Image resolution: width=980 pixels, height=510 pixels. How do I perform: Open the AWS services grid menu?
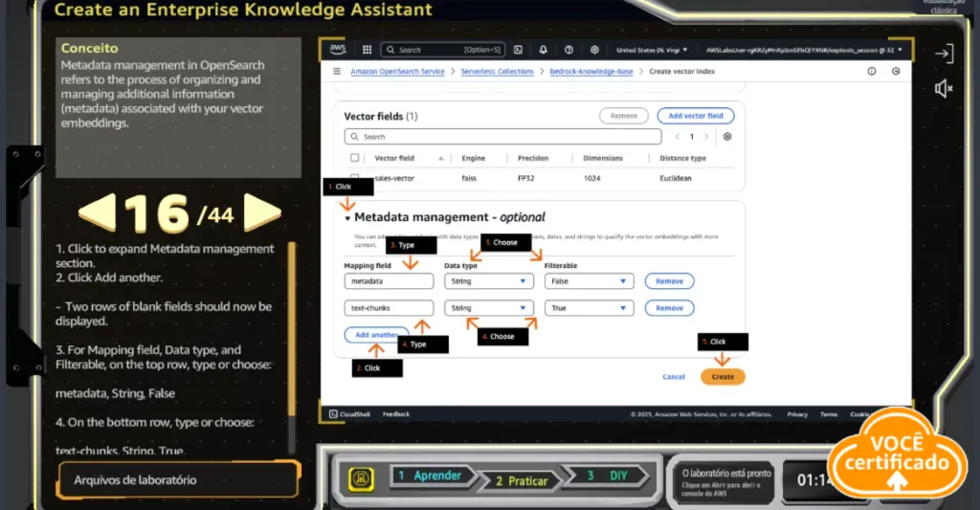[x=367, y=50]
